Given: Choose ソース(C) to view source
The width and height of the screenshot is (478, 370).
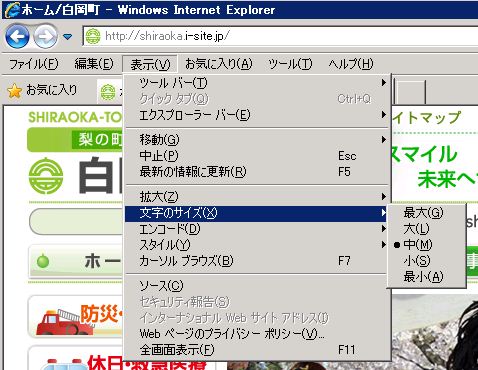Looking at the screenshot, I should (257, 286).
